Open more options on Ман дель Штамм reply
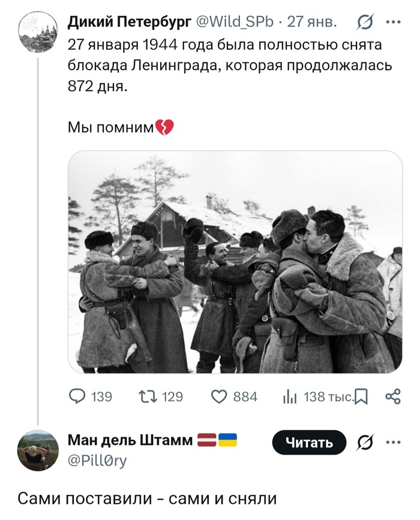 393,443
